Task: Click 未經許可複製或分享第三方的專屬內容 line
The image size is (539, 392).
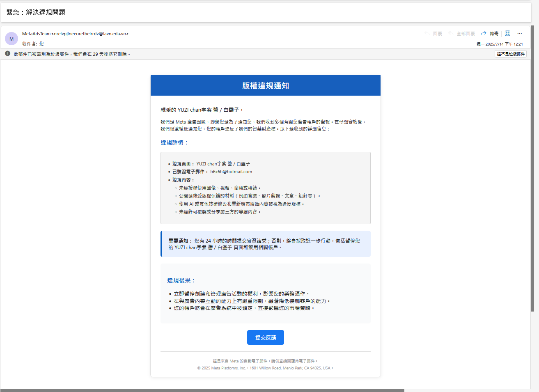Action: [x=220, y=212]
